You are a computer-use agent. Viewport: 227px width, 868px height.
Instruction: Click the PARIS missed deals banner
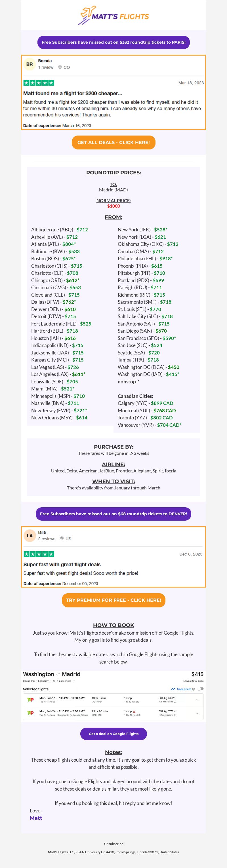tap(113, 42)
